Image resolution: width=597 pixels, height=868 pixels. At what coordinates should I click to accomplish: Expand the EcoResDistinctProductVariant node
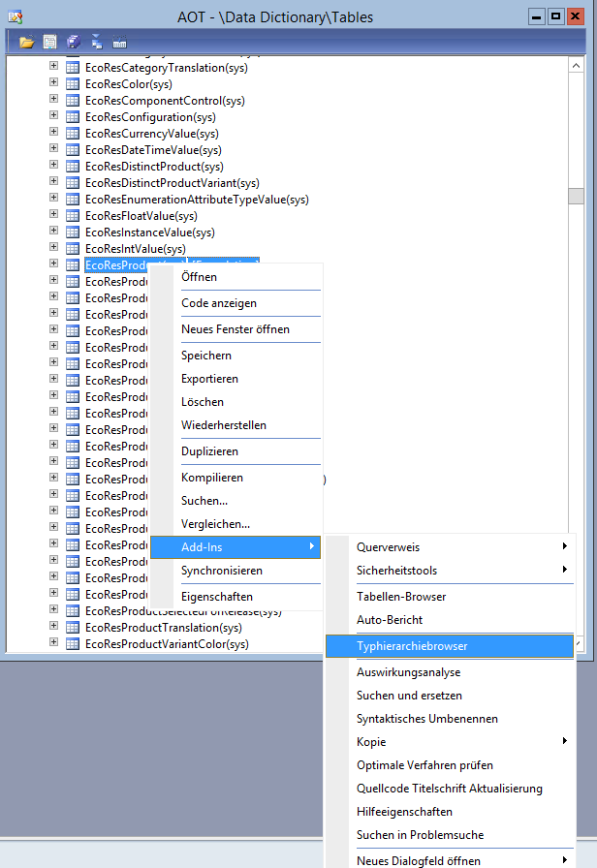[53, 181]
